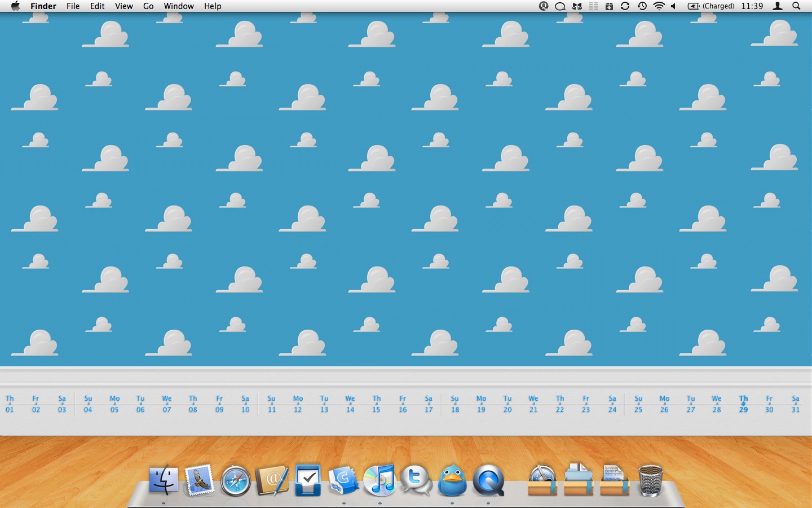The image size is (812, 508).
Task: Launch the blue bird Twitterrific icon
Action: click(x=452, y=481)
